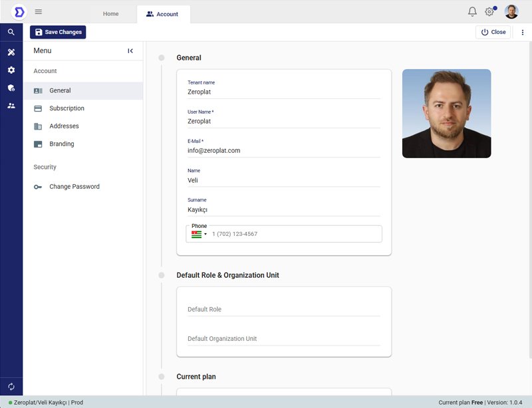The width and height of the screenshot is (532, 408).
Task: Open the settings gear in left sidebar
Action: tap(11, 70)
